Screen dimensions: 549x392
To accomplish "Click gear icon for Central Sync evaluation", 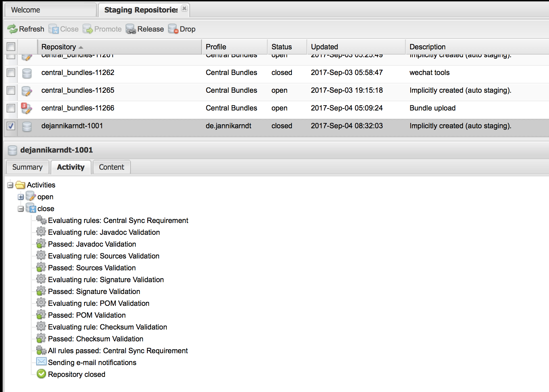I will coord(41,220).
